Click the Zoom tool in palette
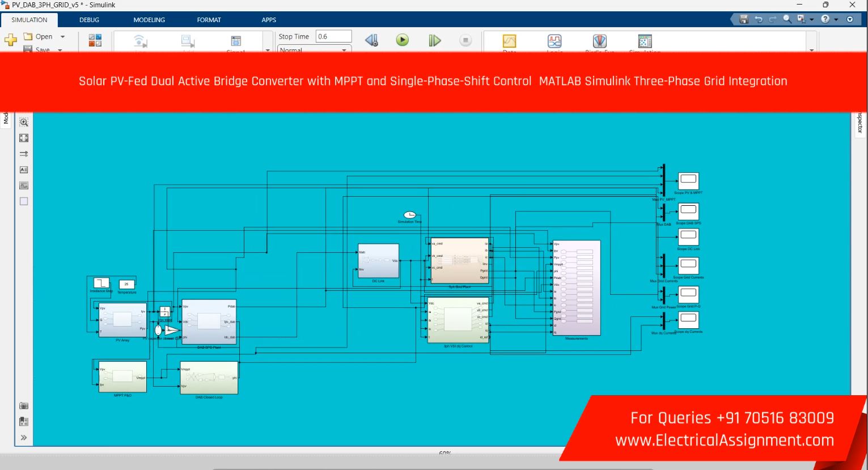 [24, 122]
